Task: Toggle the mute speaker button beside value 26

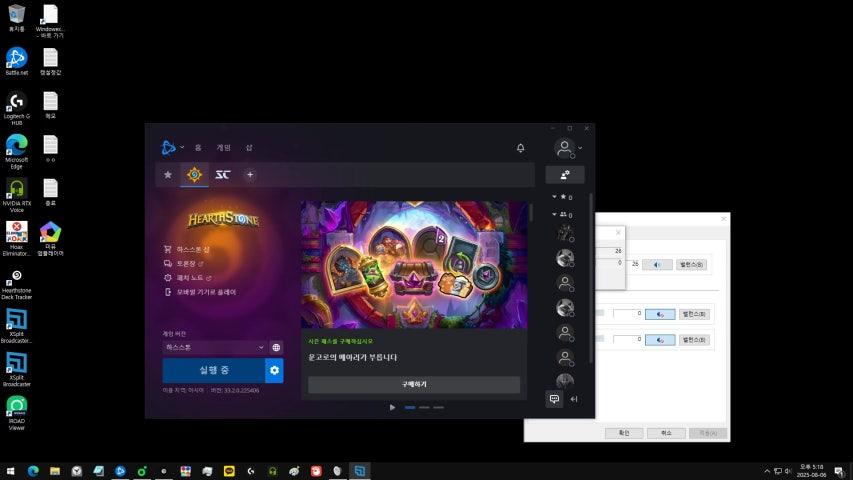Action: pyautogui.click(x=657, y=264)
